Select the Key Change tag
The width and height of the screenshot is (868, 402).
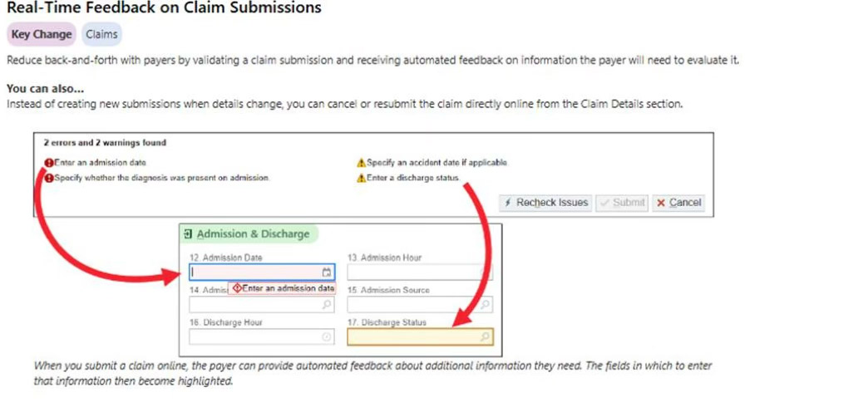[42, 35]
